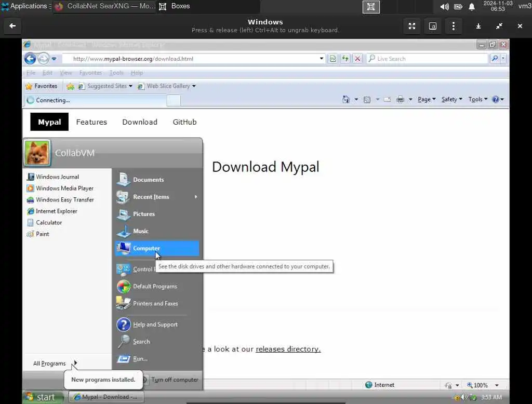Open the View menu
Image resolution: width=532 pixels, height=404 pixels.
click(x=66, y=73)
